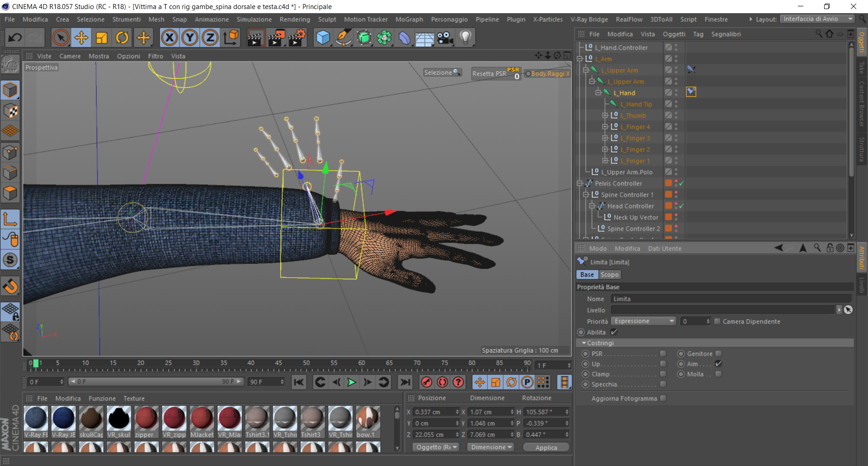Activate the Move tool
Image resolution: width=868 pixels, height=466 pixels.
tap(81, 38)
